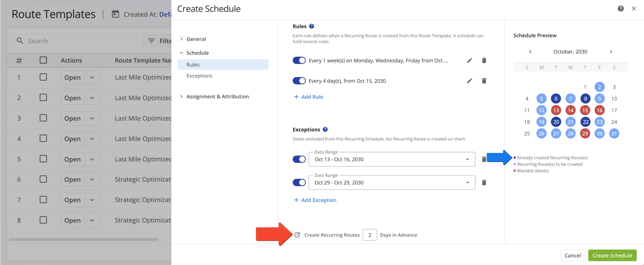Viewport: 644px width, 265px height.
Task: Go to previous month in Schedule Preview
Action: tap(530, 52)
